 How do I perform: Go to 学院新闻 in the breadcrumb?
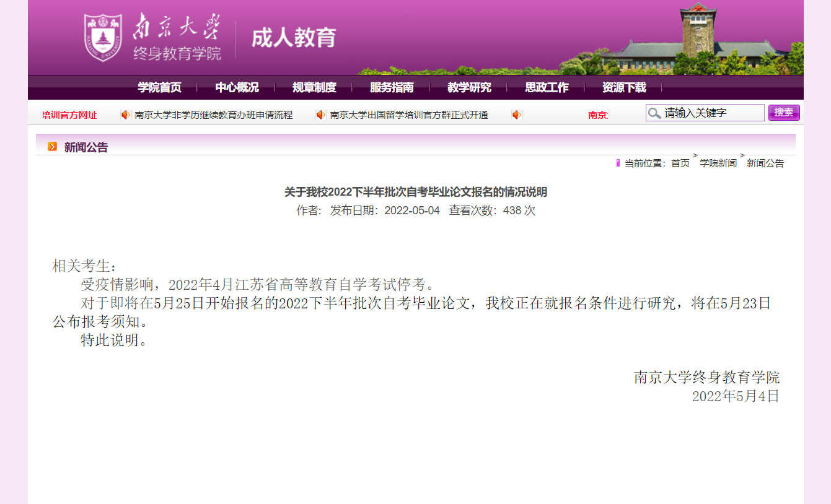(x=718, y=163)
